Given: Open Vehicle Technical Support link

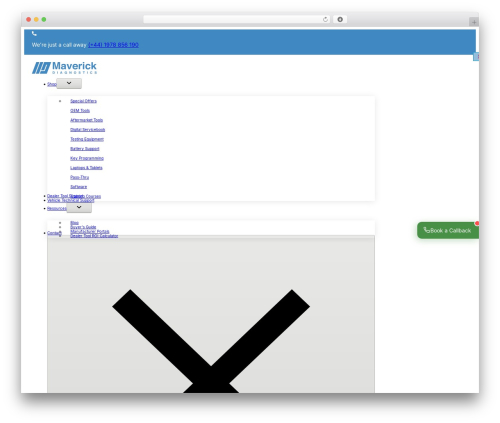Looking at the screenshot, I should tap(70, 201).
